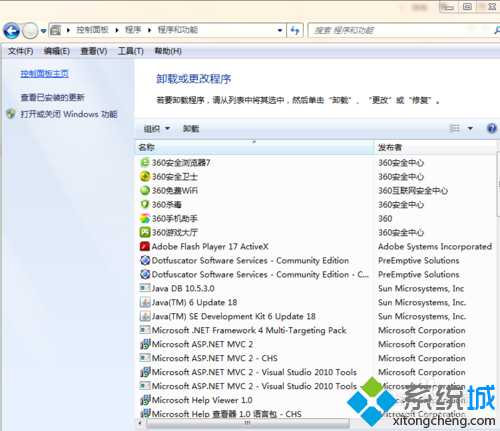Click publisher Adobe Systems Incorporated
Viewport: 500px width, 431px height.
pos(435,247)
